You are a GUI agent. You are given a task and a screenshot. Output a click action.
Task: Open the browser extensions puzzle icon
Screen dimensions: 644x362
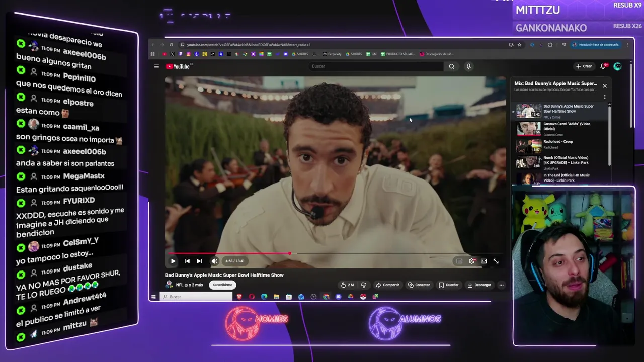point(550,45)
